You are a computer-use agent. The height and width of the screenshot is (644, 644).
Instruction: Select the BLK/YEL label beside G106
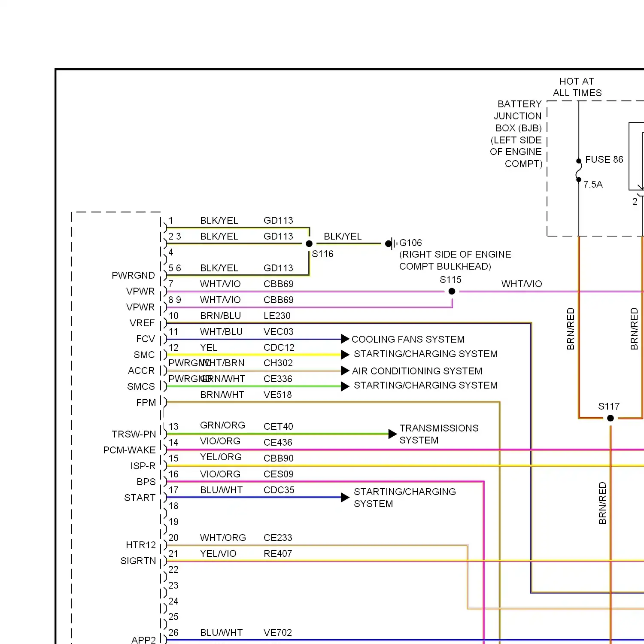coord(343,236)
